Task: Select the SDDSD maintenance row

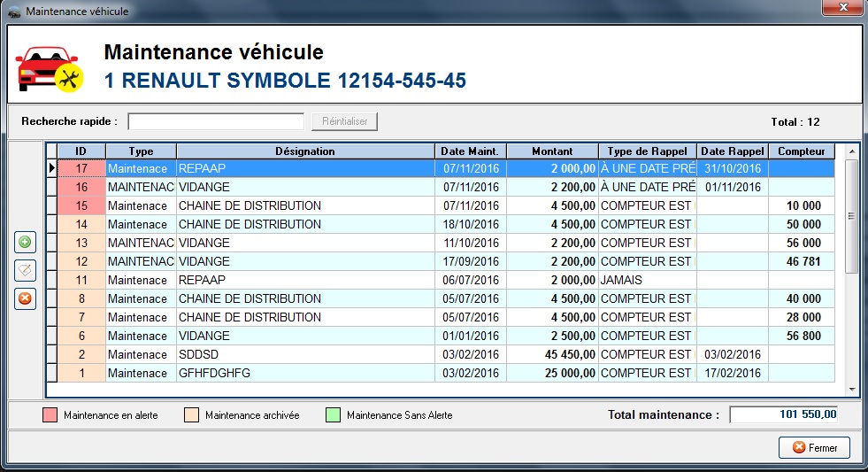Action: click(304, 354)
